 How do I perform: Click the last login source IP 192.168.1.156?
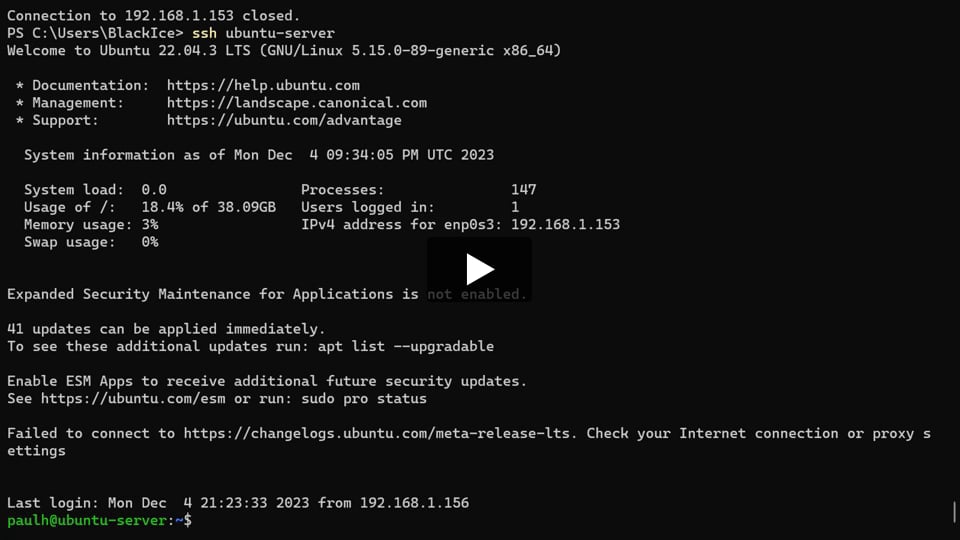point(414,503)
